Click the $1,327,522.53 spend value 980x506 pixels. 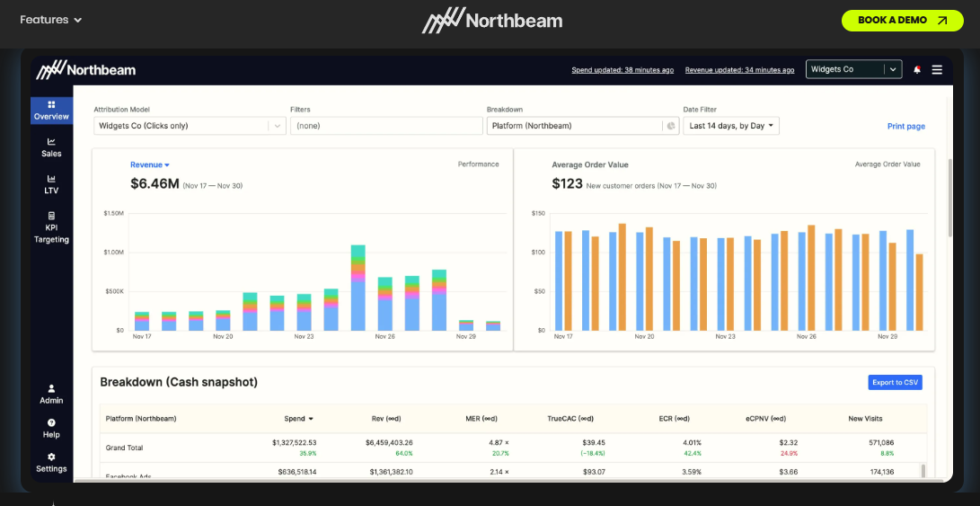click(x=294, y=443)
